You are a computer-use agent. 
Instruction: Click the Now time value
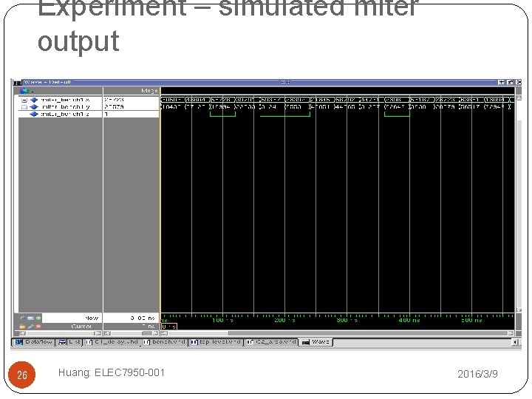point(143,318)
